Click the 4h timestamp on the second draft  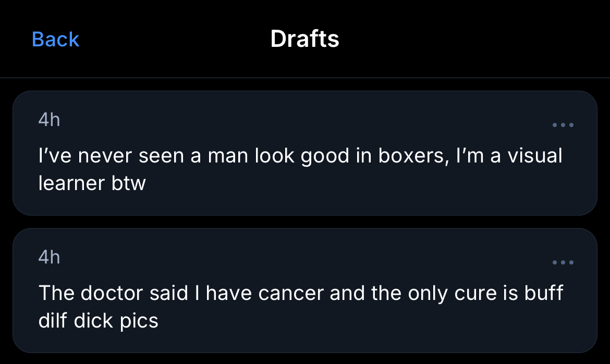pos(49,257)
